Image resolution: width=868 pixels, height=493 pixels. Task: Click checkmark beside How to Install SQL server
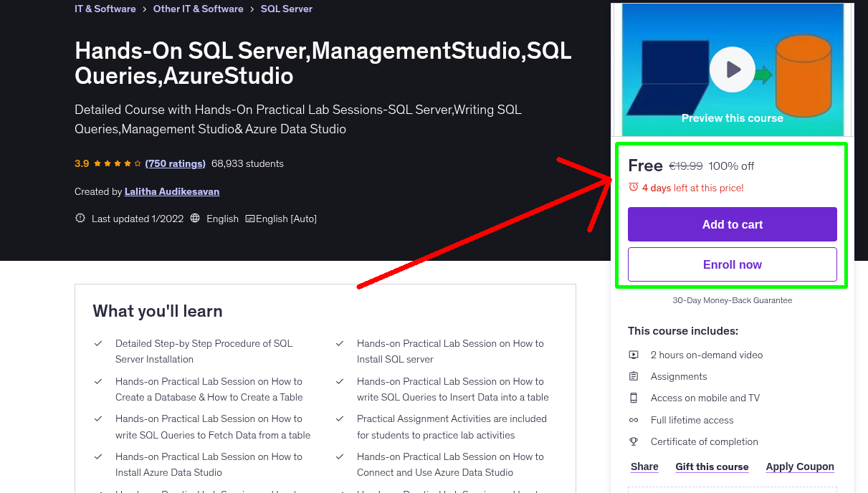click(x=340, y=344)
